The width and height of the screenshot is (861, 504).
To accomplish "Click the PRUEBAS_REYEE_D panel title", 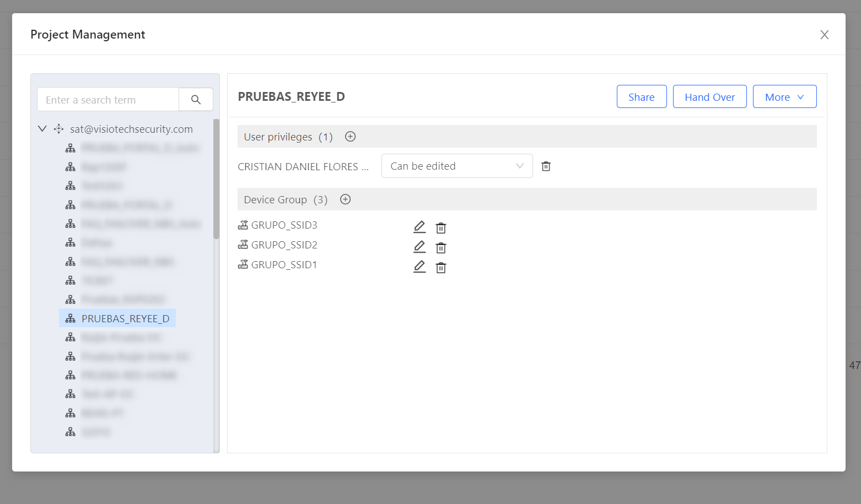I will pyautogui.click(x=291, y=96).
